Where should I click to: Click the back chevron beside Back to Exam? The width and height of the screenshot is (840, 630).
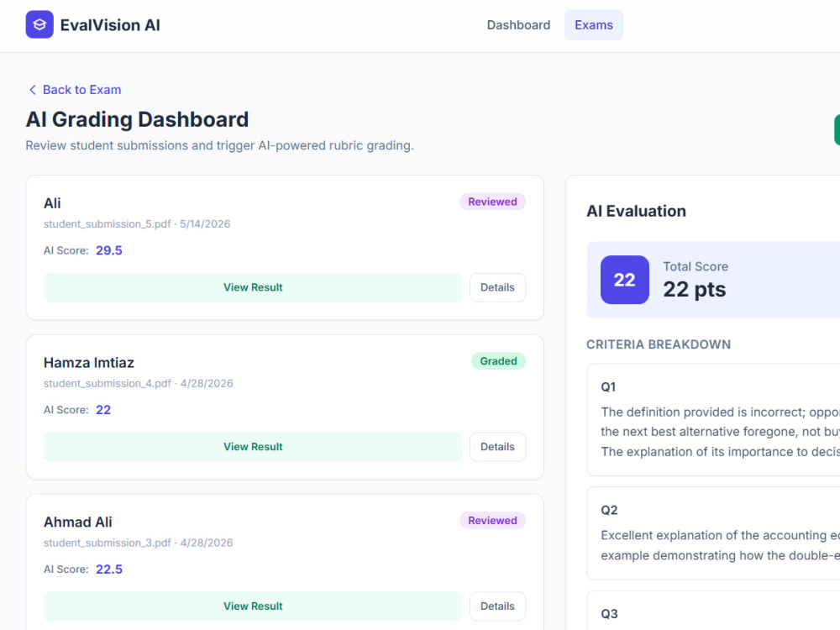click(x=33, y=90)
